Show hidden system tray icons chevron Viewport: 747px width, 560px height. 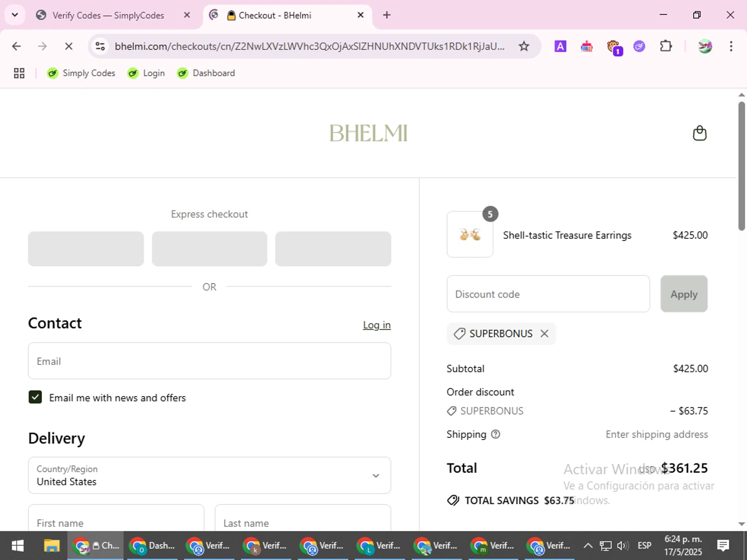[588, 546]
